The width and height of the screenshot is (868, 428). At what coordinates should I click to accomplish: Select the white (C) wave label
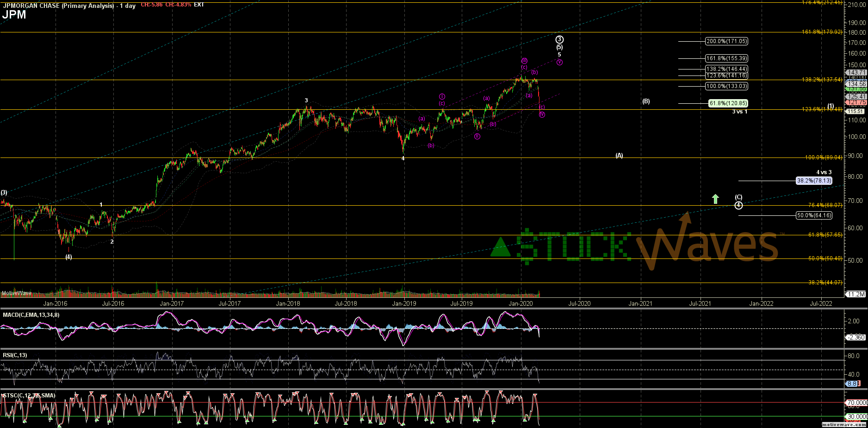pyautogui.click(x=738, y=197)
